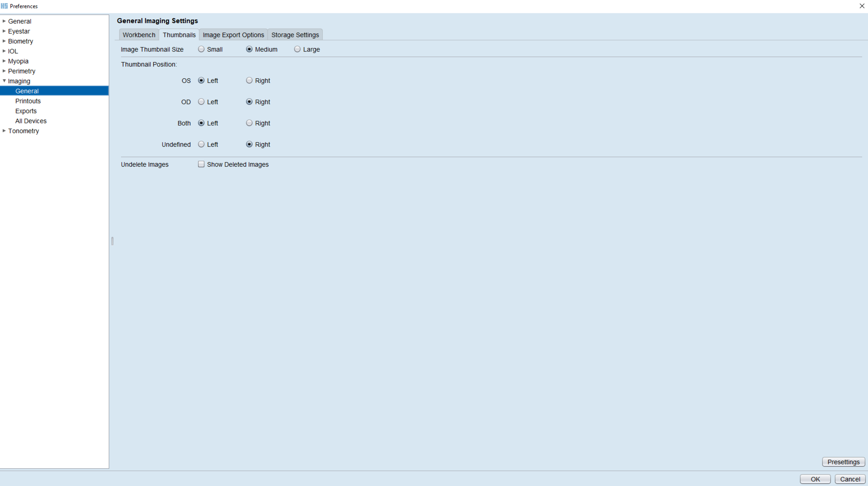
Task: Expand the Eyestar tree node
Action: (4, 31)
